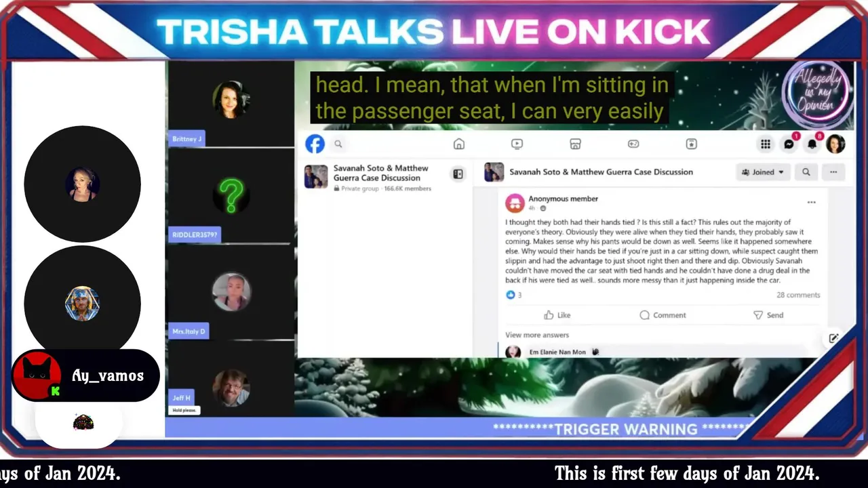The height and width of the screenshot is (488, 868).
Task: Click the Brittney J name label
Action: 186,139
